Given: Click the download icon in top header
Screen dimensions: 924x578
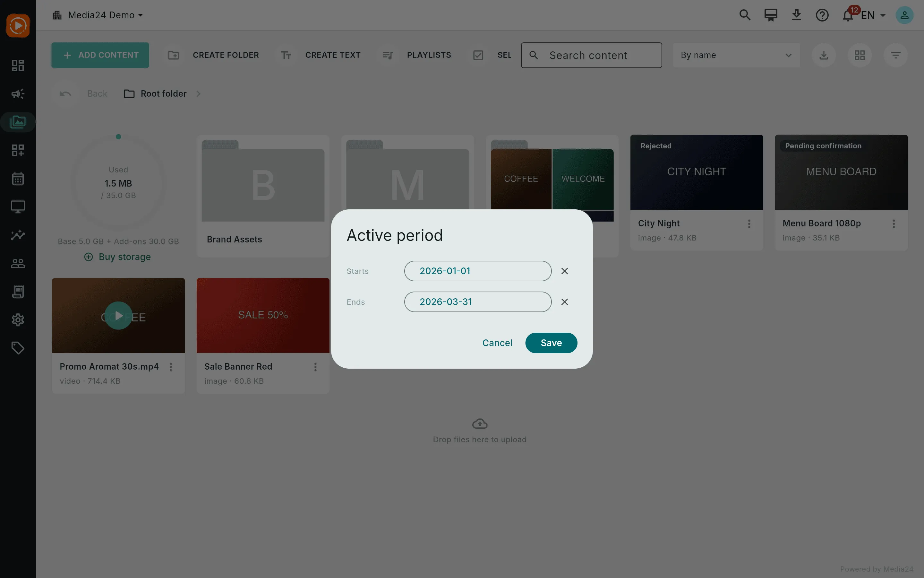Looking at the screenshot, I should point(796,15).
